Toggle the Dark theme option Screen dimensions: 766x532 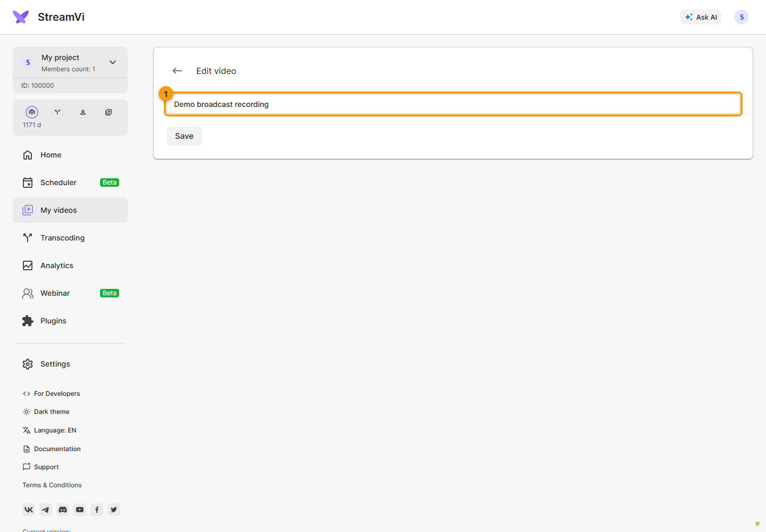click(x=46, y=412)
